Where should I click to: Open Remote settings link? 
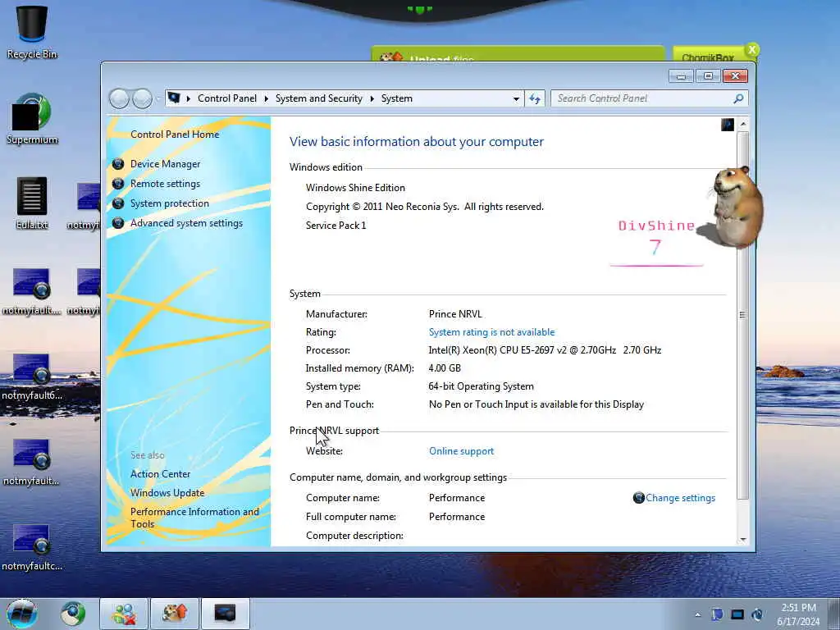[x=165, y=184]
